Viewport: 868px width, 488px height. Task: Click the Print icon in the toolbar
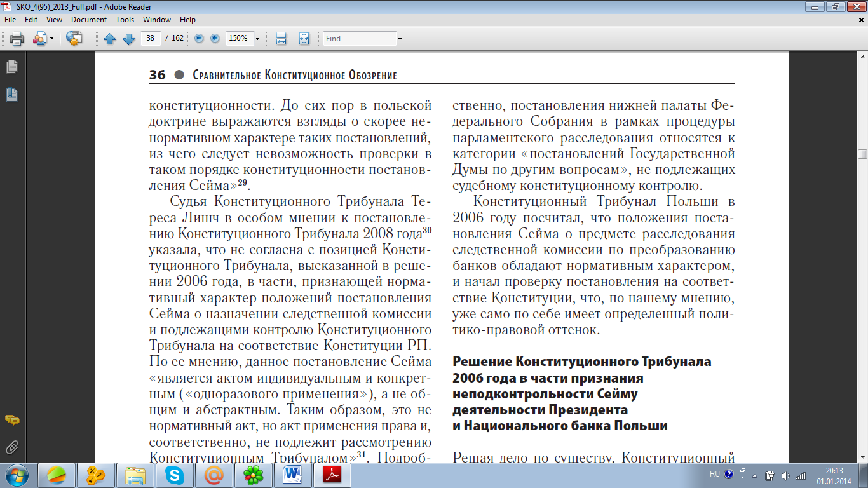(x=17, y=39)
